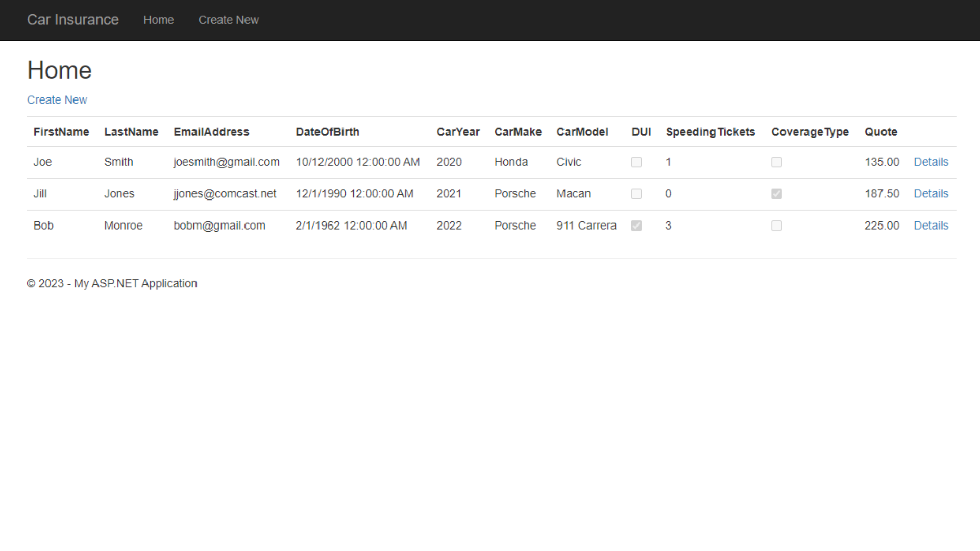Viewport: 980px width, 551px height.
Task: Toggle DUI checkbox in Joe Smith row
Action: [636, 162]
